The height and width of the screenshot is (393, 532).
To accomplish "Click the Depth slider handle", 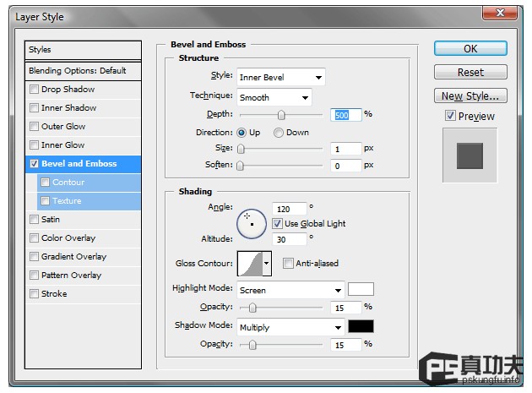I will [281, 115].
